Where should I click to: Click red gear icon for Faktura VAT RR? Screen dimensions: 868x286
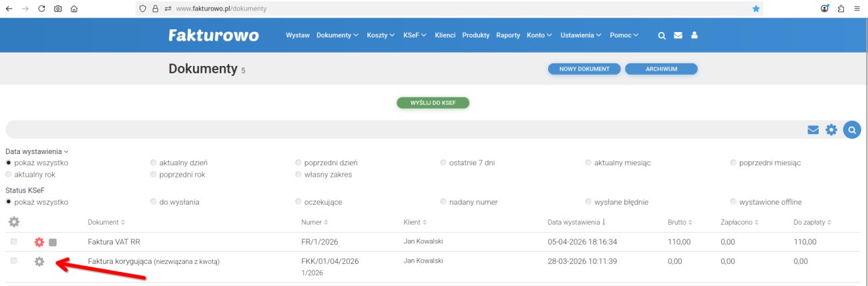(x=39, y=242)
